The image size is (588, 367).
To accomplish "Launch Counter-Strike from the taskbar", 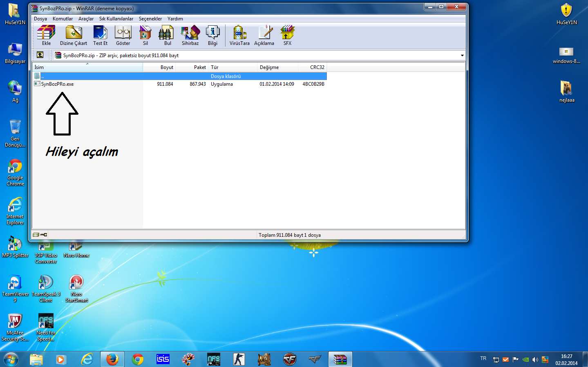I will click(239, 359).
